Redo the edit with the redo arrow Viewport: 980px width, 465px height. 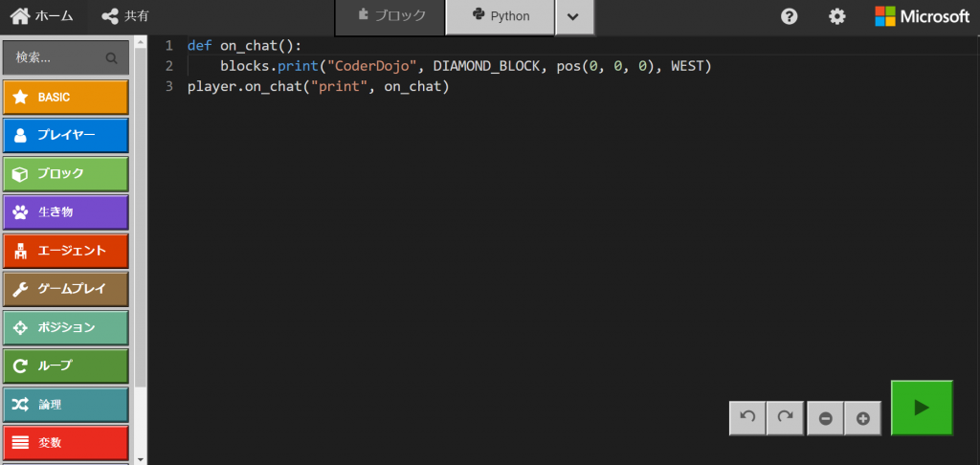tap(785, 418)
